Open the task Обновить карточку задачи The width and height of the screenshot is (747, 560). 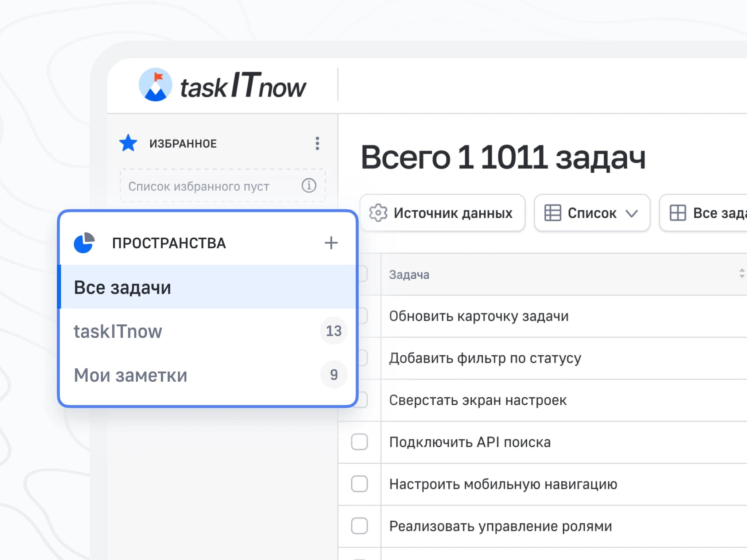tap(479, 316)
